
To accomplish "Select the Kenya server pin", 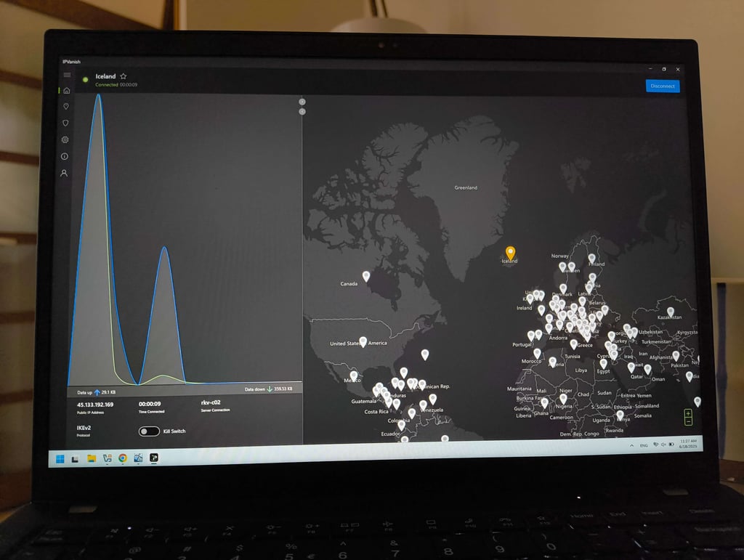I will point(620,415).
